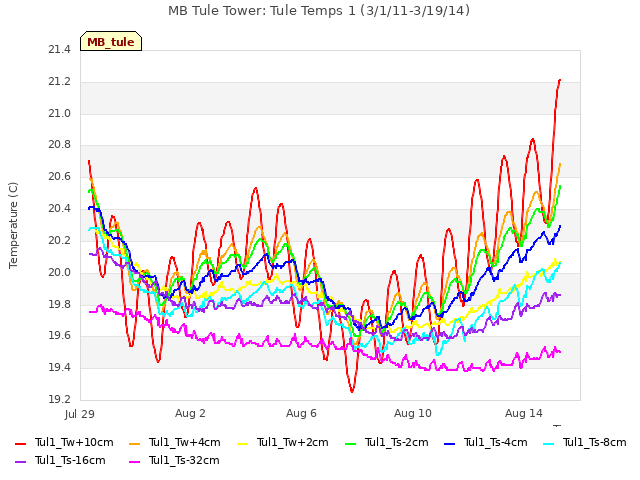Click the 19.6 y-axis tick label

coord(59,336)
